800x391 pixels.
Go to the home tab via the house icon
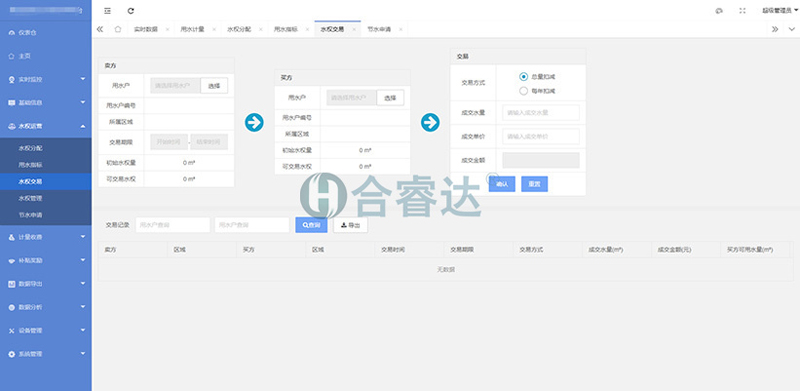point(118,29)
